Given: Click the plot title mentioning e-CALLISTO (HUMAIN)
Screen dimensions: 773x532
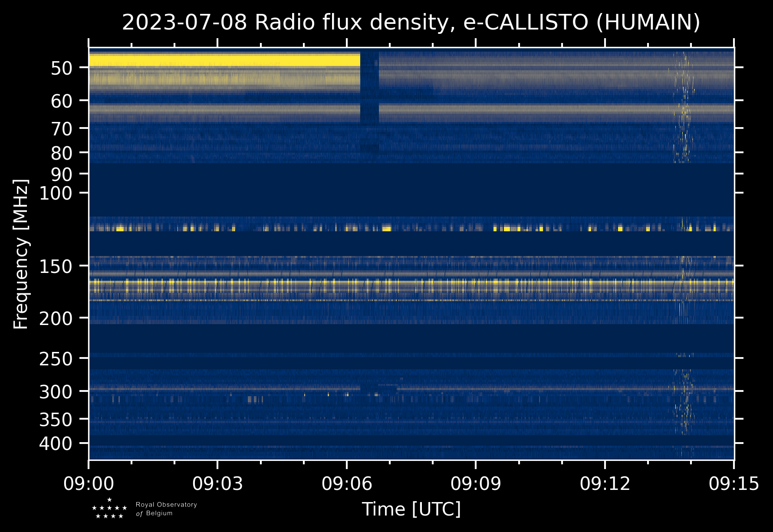Looking at the screenshot, I should 411,23.
